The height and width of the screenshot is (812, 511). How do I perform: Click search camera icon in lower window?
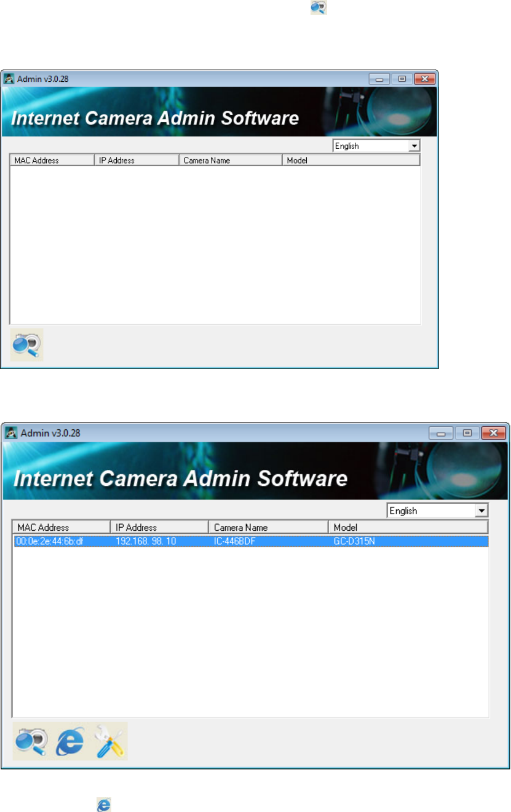(32, 741)
